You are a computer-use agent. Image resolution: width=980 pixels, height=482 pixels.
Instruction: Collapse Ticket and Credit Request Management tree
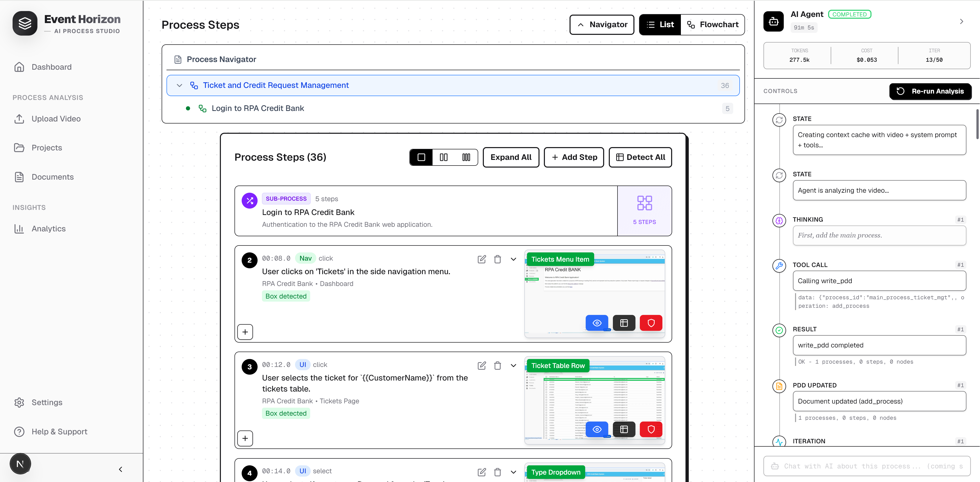pyautogui.click(x=180, y=86)
